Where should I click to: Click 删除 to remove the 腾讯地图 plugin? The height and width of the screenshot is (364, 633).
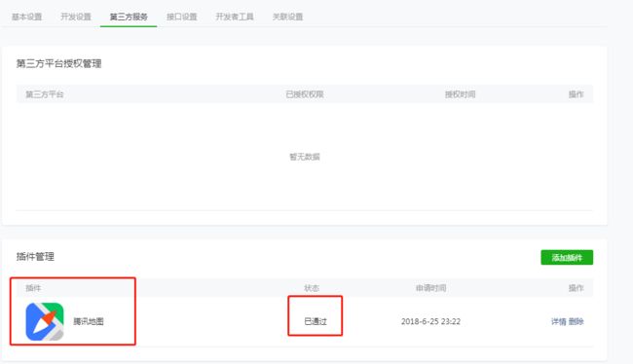577,321
